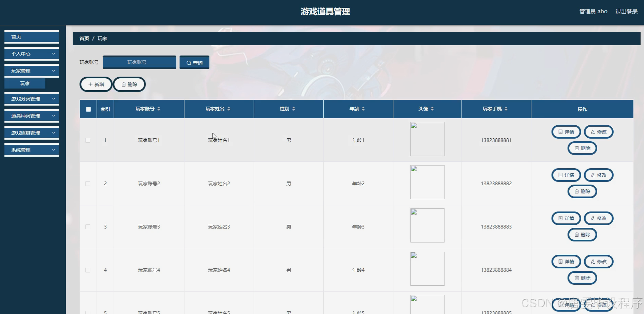Click the 游戏道具管理 page title
The width and height of the screenshot is (644, 314).
point(325,12)
